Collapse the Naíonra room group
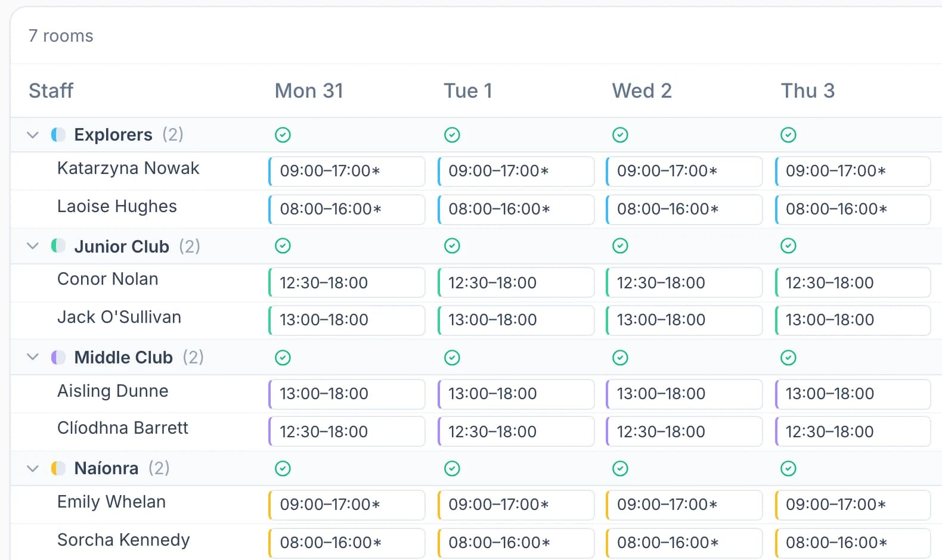 coord(33,469)
